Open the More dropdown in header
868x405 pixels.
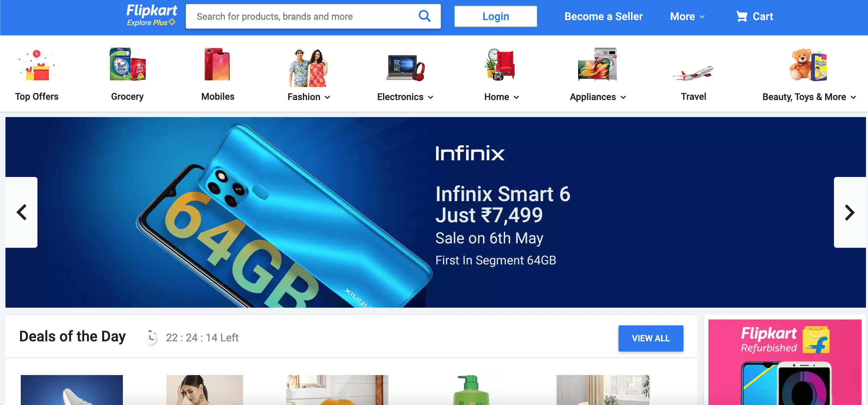tap(687, 16)
